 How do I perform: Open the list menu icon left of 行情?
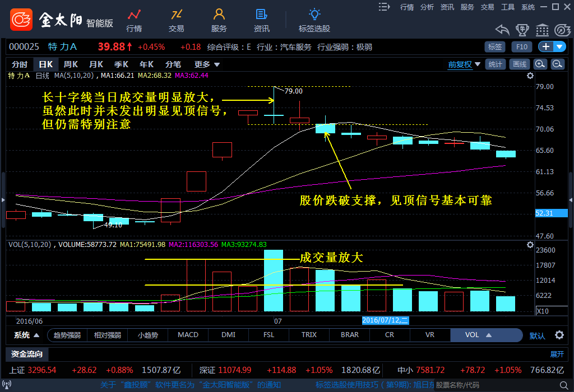(385, 7)
